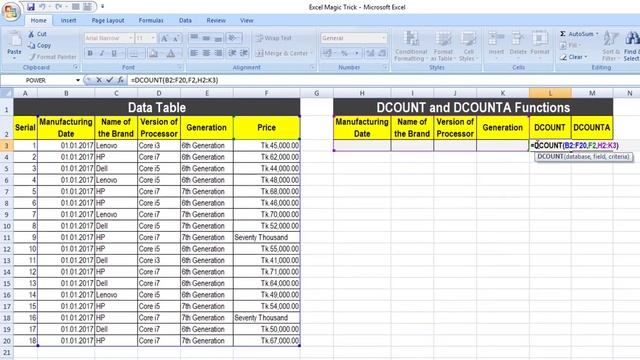Click the Borders button
640x360 pixels.
[x=133, y=53]
